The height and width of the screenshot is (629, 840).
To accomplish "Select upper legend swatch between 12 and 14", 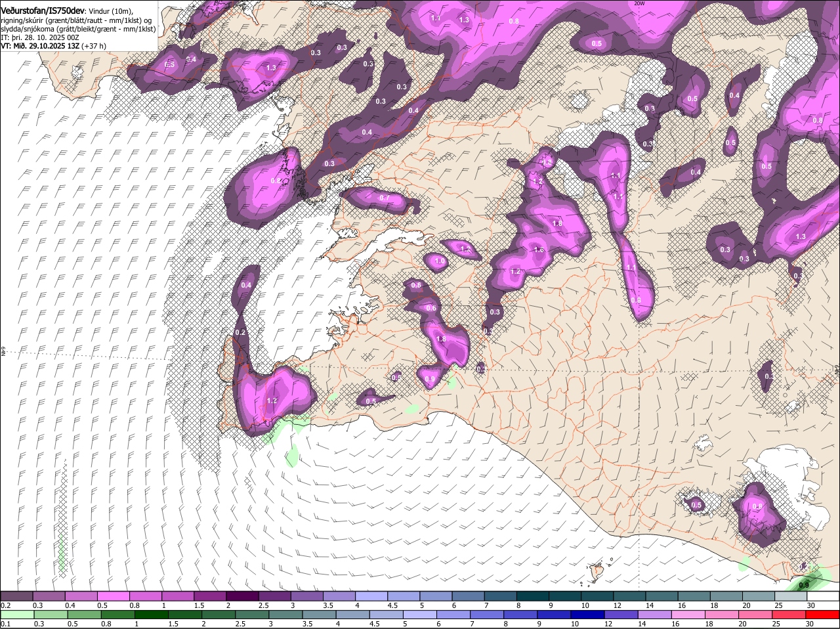I will click(629, 596).
